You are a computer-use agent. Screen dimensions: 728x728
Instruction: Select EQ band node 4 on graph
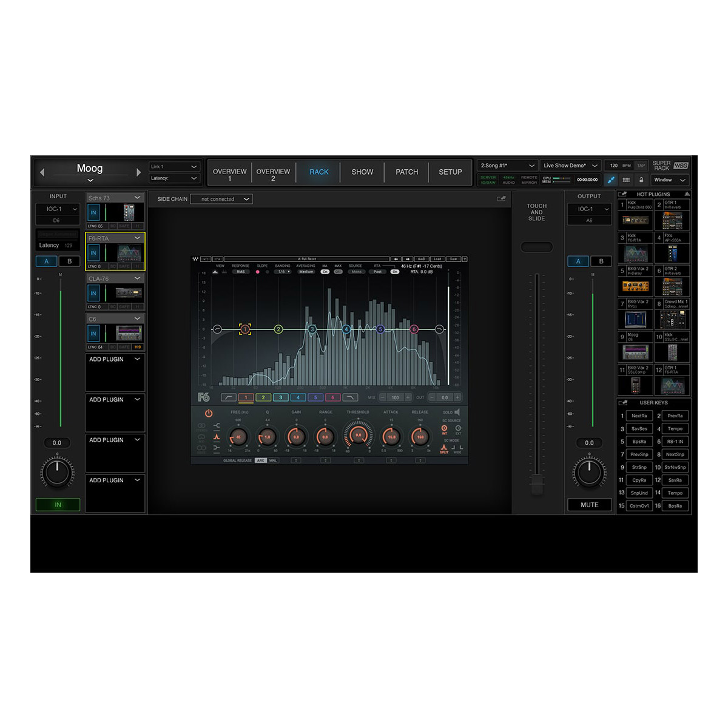[346, 329]
